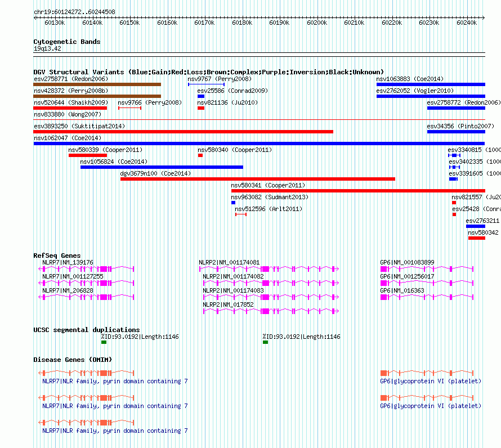Open GP6|NM_016363 transcript label

tap(402, 290)
